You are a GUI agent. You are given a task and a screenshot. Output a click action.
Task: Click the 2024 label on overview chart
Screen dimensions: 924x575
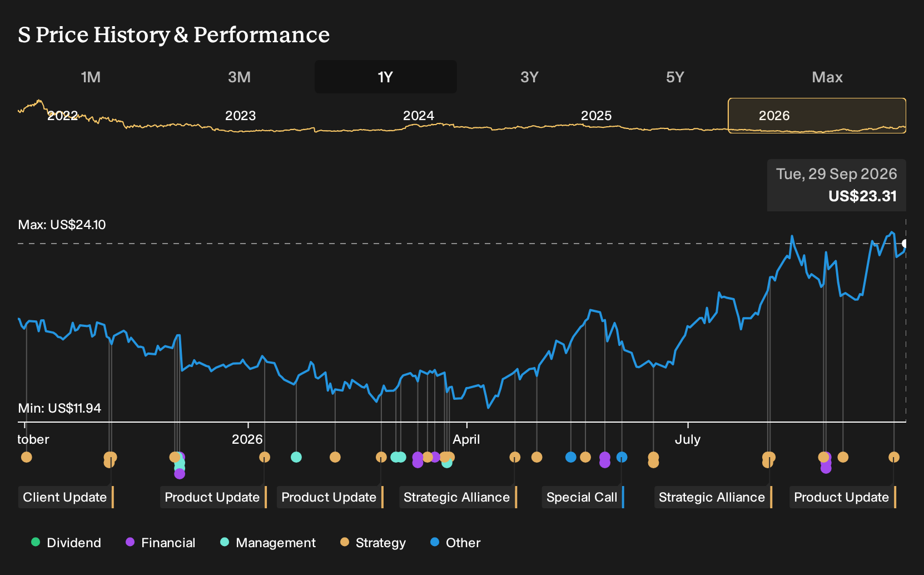point(418,116)
